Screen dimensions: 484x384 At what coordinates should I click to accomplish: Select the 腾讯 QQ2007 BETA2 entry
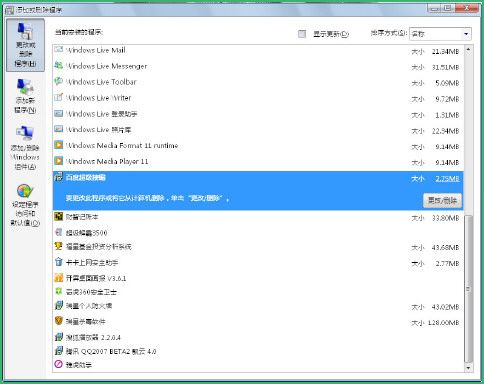(x=258, y=351)
